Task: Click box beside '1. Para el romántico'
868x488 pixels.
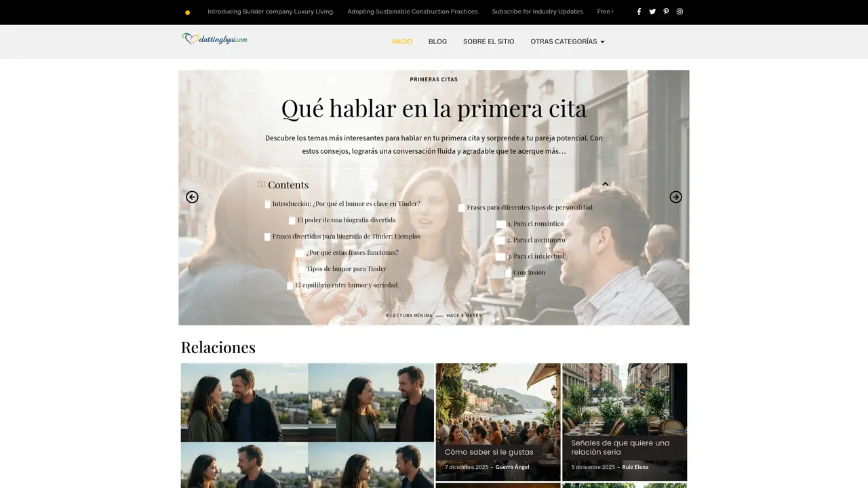Action: click(500, 224)
